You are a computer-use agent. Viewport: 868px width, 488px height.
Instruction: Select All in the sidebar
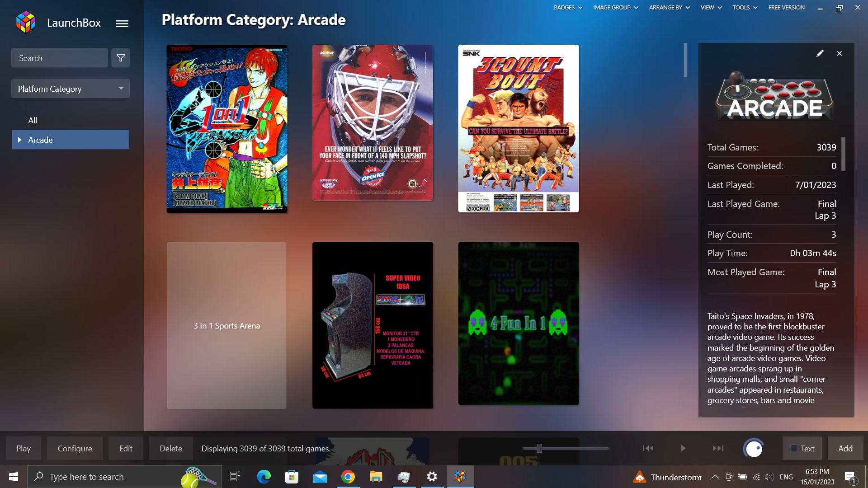tap(33, 120)
